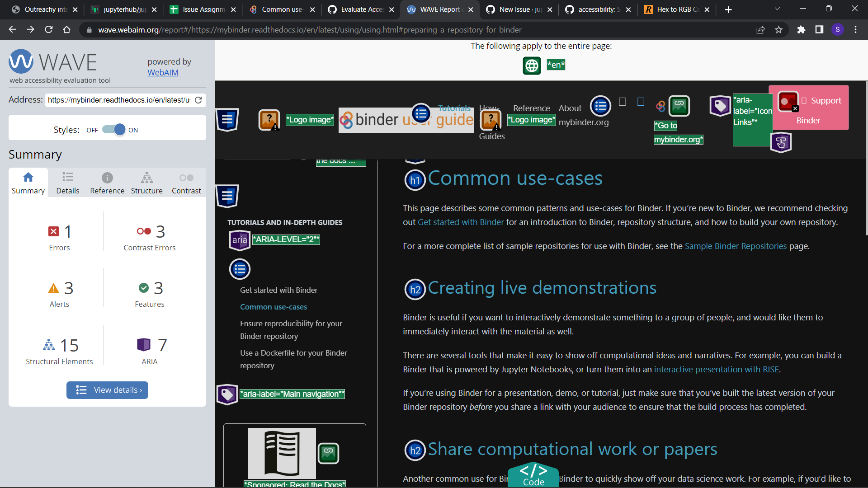Click the h1 icon beside Common use-cases
This screenshot has width=868, height=488.
click(x=415, y=180)
